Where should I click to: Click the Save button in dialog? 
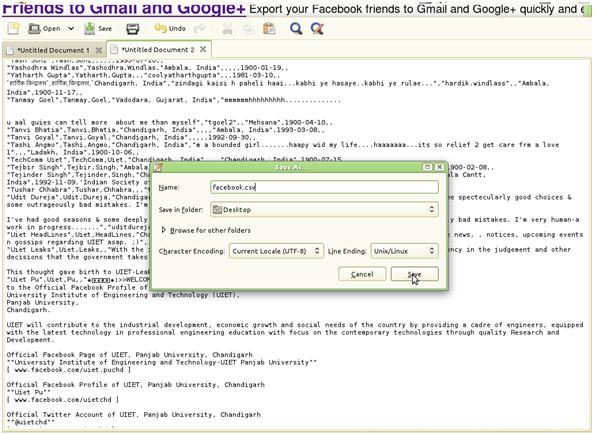(x=415, y=274)
